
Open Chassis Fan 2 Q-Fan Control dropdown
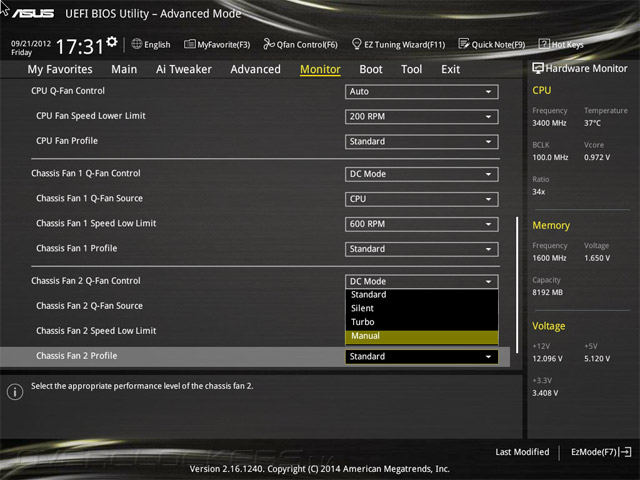click(x=422, y=282)
